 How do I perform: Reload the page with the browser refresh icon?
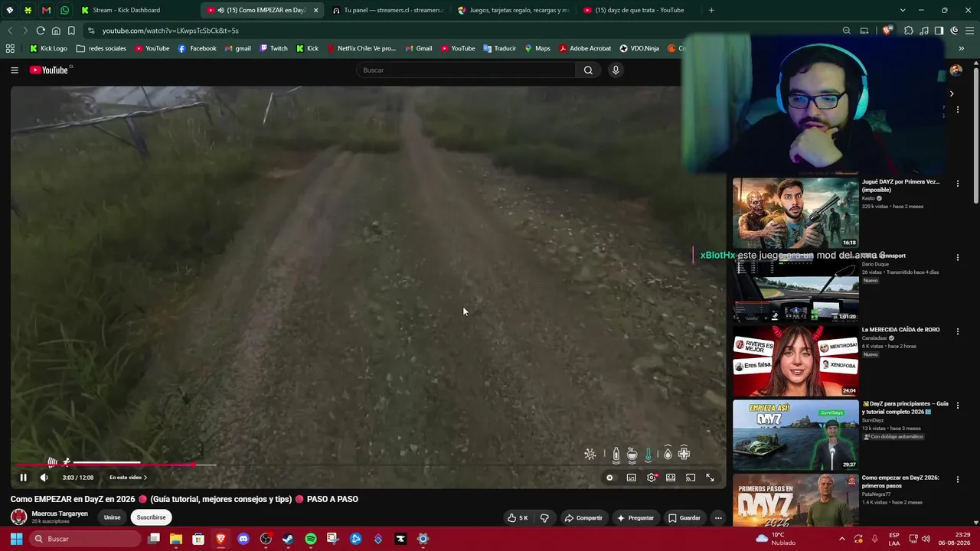pos(41,31)
